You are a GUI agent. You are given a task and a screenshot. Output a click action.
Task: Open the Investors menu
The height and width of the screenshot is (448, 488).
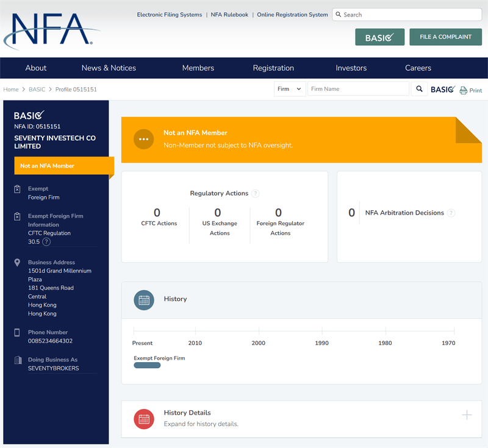click(351, 68)
